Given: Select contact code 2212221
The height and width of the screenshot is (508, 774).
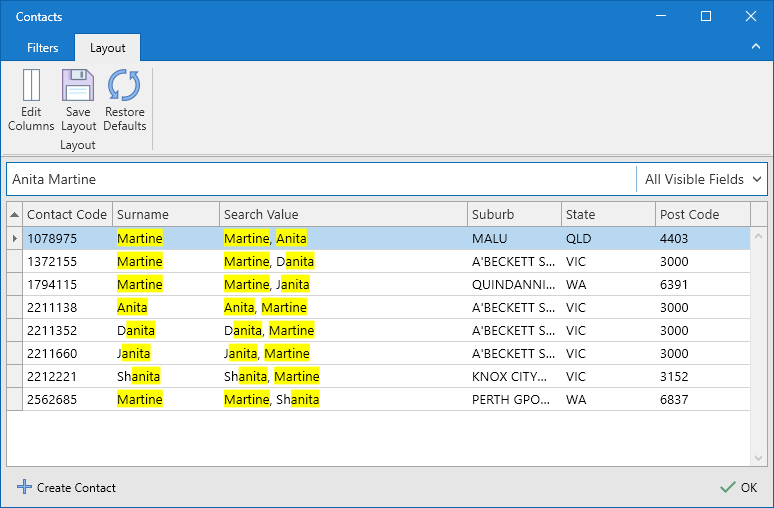Looking at the screenshot, I should (52, 377).
